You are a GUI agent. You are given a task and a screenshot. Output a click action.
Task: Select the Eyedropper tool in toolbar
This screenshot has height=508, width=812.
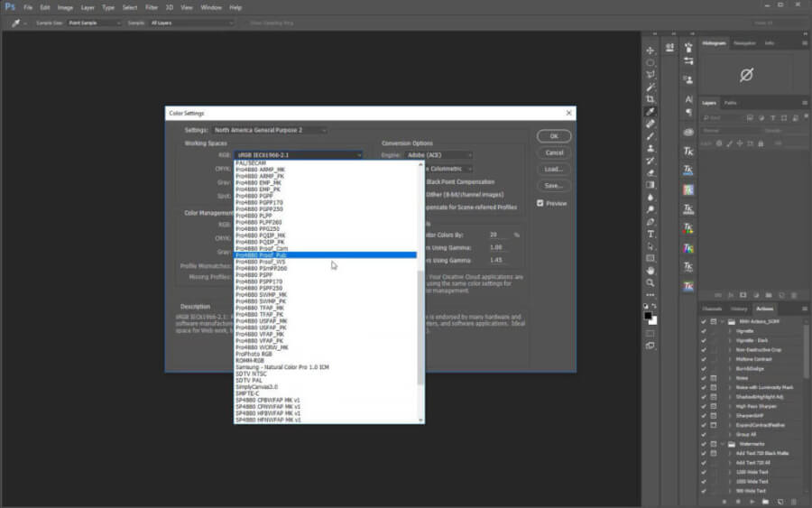tap(650, 111)
